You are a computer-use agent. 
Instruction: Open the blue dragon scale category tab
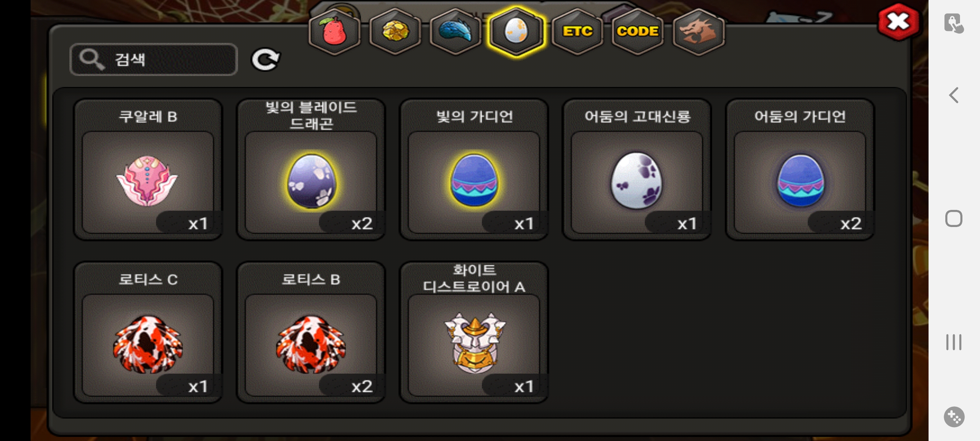click(456, 31)
